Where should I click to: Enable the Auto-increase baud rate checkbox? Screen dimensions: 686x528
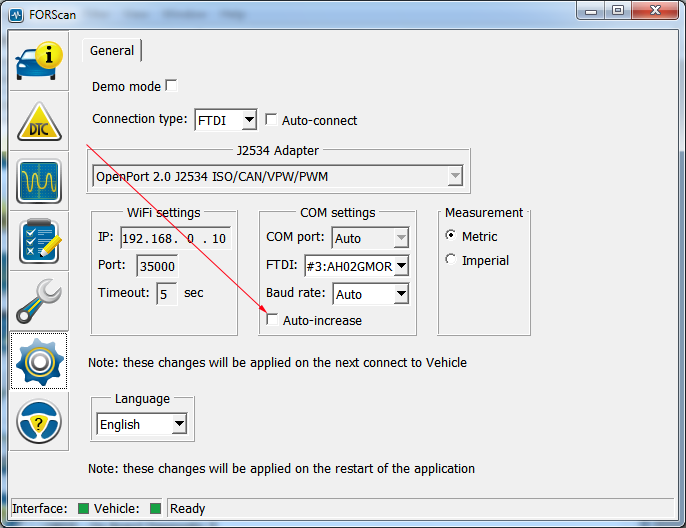272,319
